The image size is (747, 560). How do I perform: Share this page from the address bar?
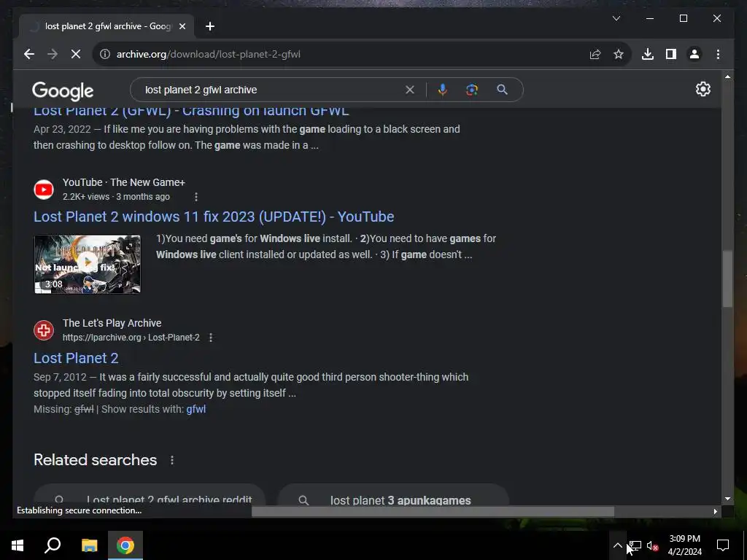(595, 54)
